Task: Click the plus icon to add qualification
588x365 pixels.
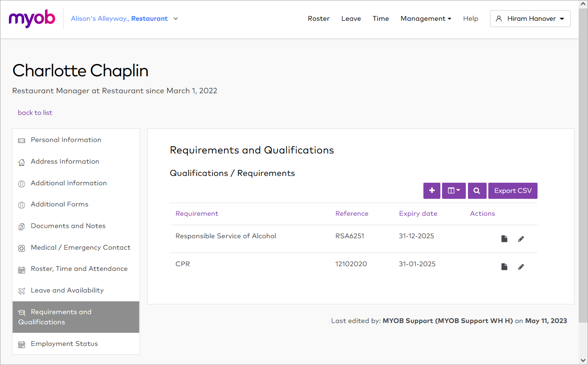Action: click(431, 191)
